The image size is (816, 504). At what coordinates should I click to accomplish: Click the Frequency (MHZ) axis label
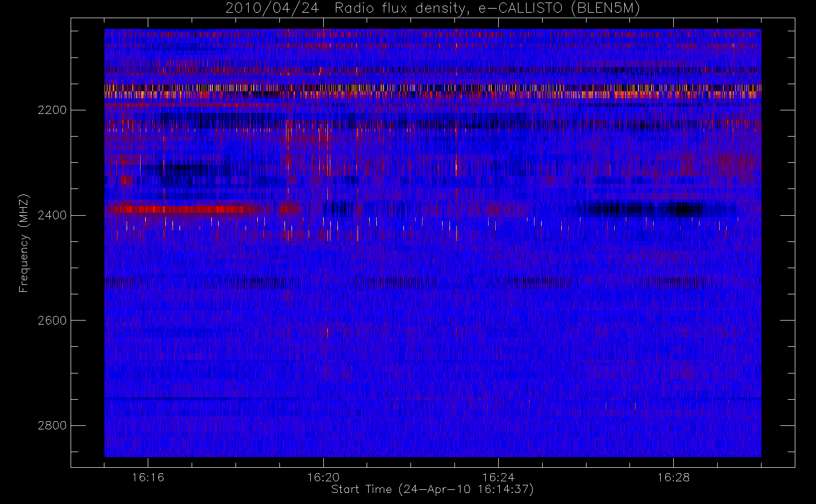24,243
